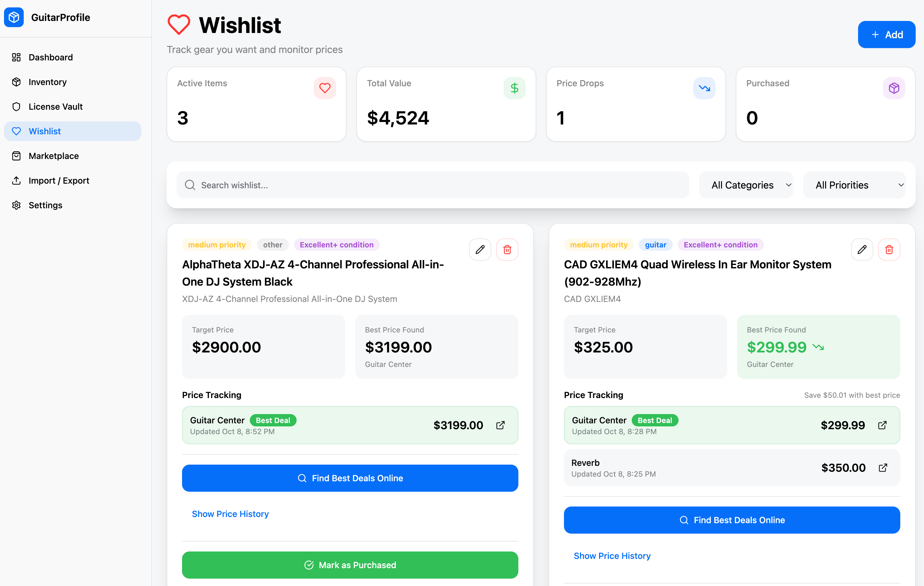Mark the AlphaTheta DJ System as purchased

pyautogui.click(x=350, y=564)
